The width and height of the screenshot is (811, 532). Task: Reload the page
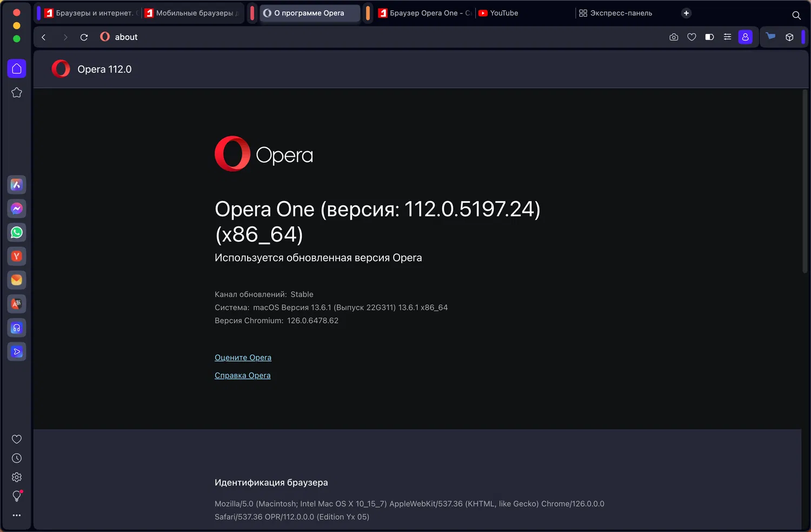84,37
